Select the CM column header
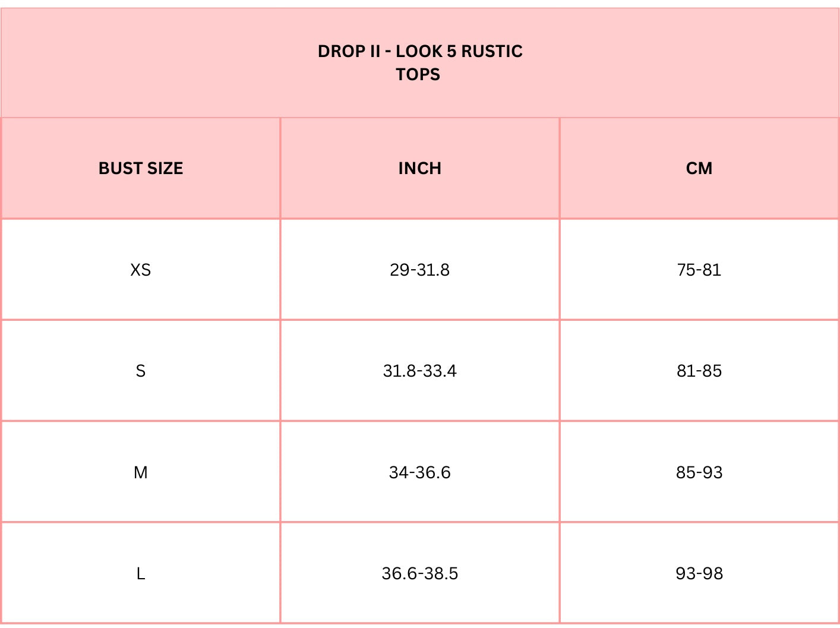840x628 pixels. (699, 169)
